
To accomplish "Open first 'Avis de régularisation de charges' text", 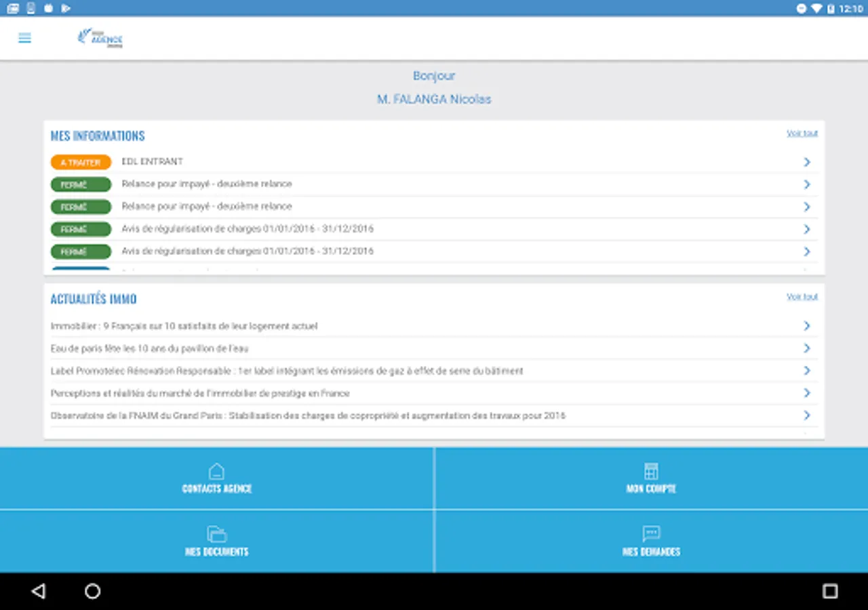I will pos(248,228).
